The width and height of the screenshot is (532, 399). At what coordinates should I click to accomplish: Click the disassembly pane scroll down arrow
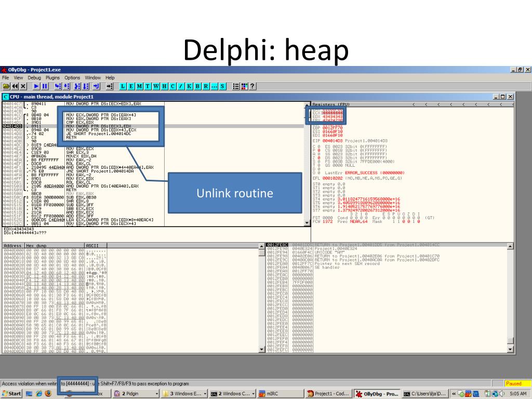pos(307,223)
